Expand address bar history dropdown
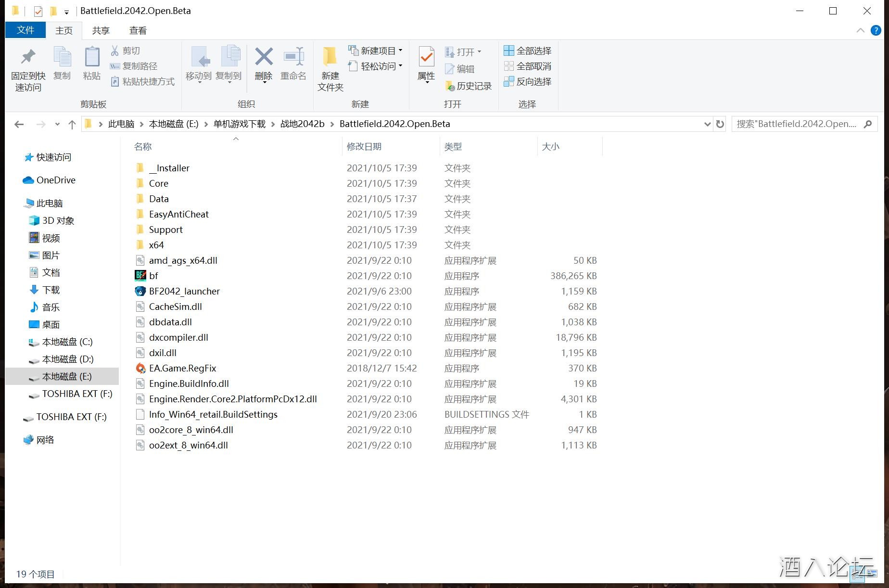This screenshot has height=588, width=889. coord(707,124)
